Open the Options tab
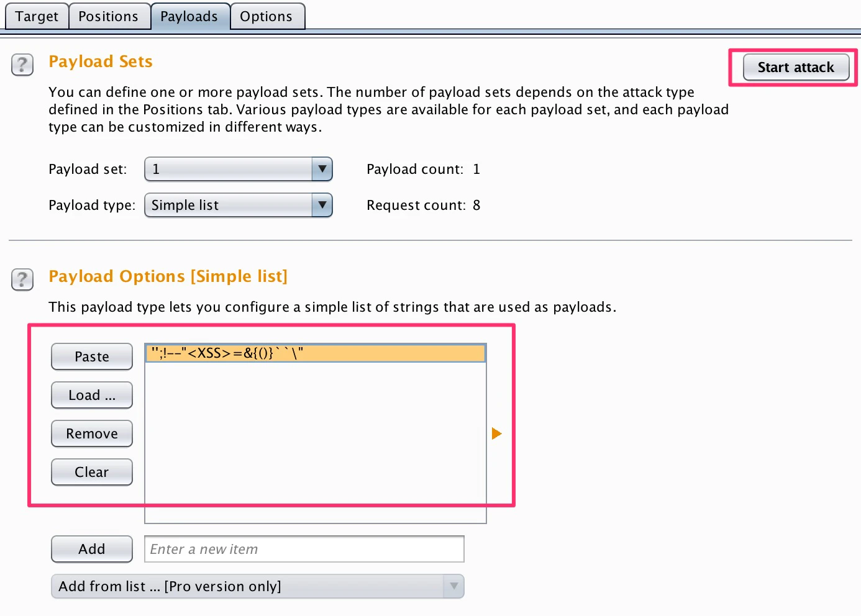Image resolution: width=861 pixels, height=616 pixels. click(x=267, y=16)
